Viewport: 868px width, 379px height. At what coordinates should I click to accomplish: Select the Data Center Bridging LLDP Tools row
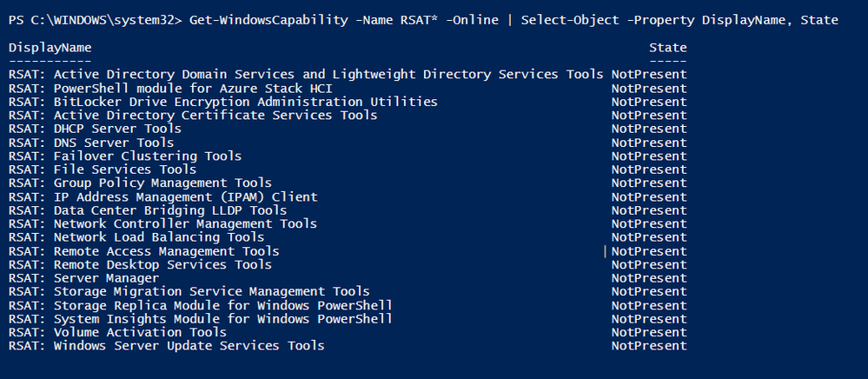click(348, 210)
